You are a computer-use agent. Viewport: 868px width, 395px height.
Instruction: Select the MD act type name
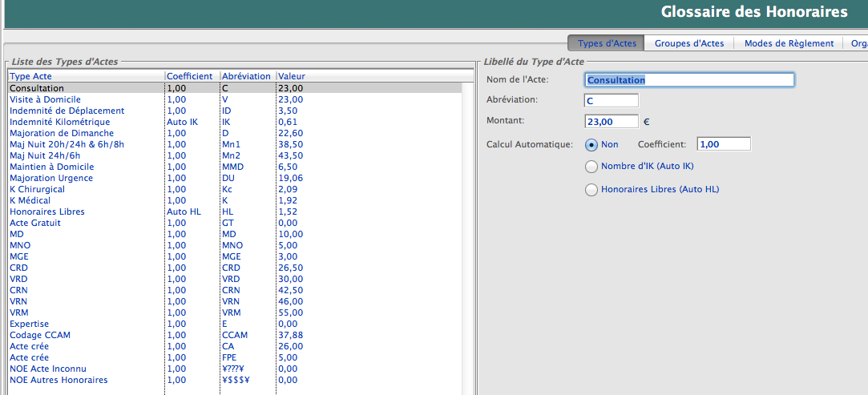[16, 234]
